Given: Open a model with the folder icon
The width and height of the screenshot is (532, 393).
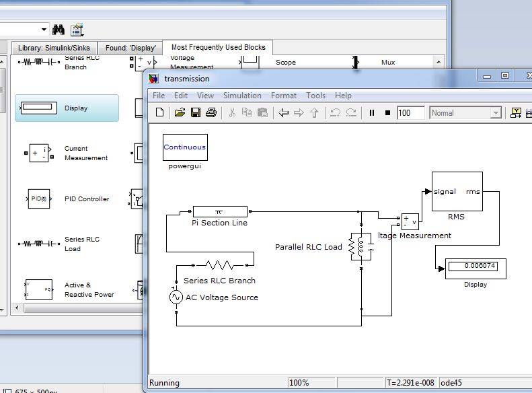Looking at the screenshot, I should (180, 113).
